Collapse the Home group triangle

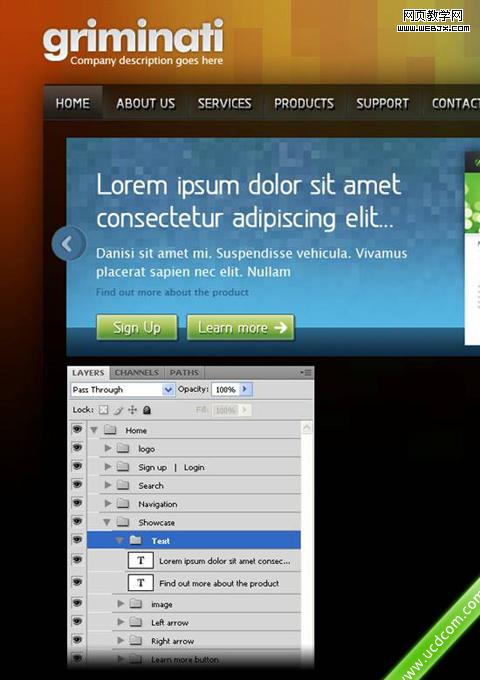94,430
